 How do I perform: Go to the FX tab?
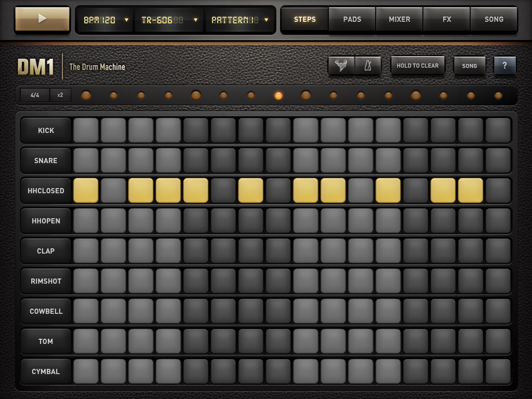tap(446, 19)
